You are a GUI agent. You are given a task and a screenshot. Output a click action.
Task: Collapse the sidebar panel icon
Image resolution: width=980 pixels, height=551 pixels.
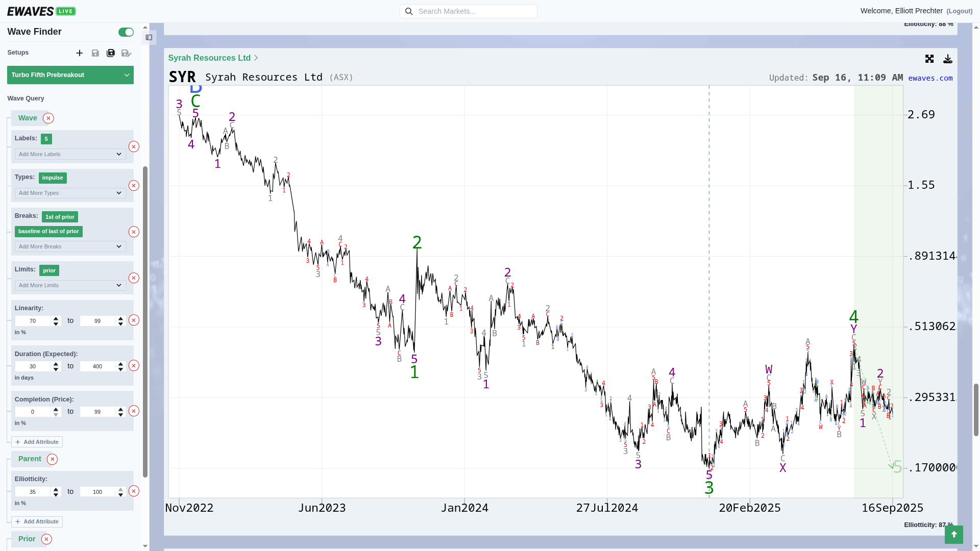coord(149,37)
